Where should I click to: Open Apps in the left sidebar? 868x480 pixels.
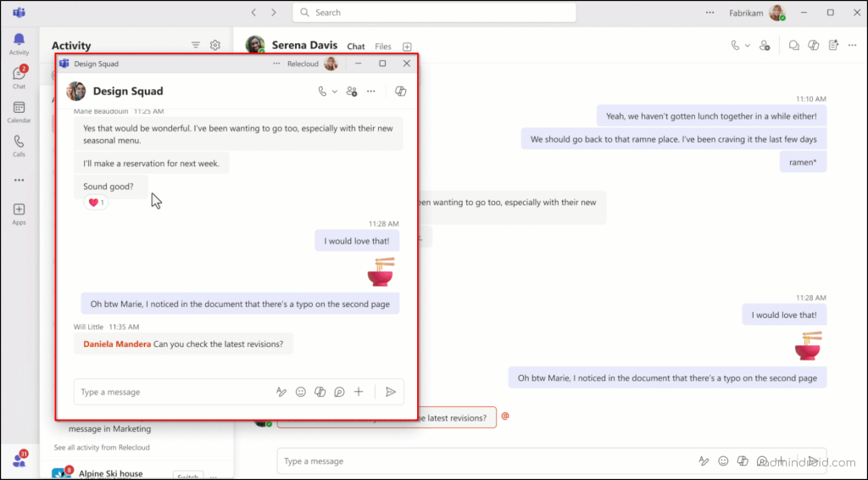(x=19, y=214)
